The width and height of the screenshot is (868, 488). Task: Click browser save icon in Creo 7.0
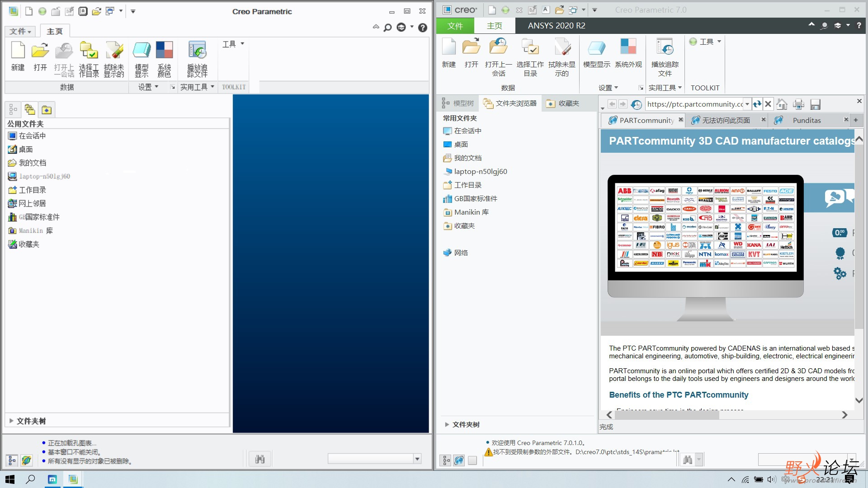click(815, 104)
